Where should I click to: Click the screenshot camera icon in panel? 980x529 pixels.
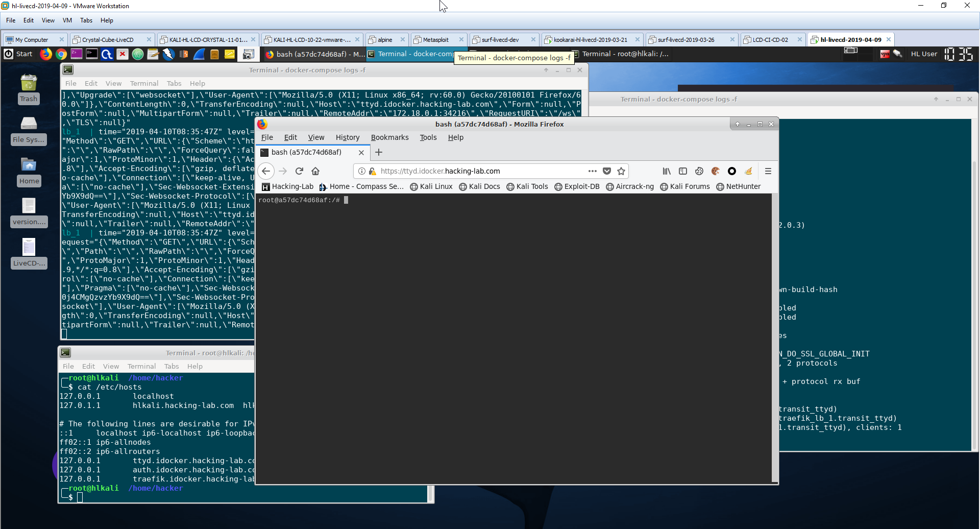(x=249, y=54)
